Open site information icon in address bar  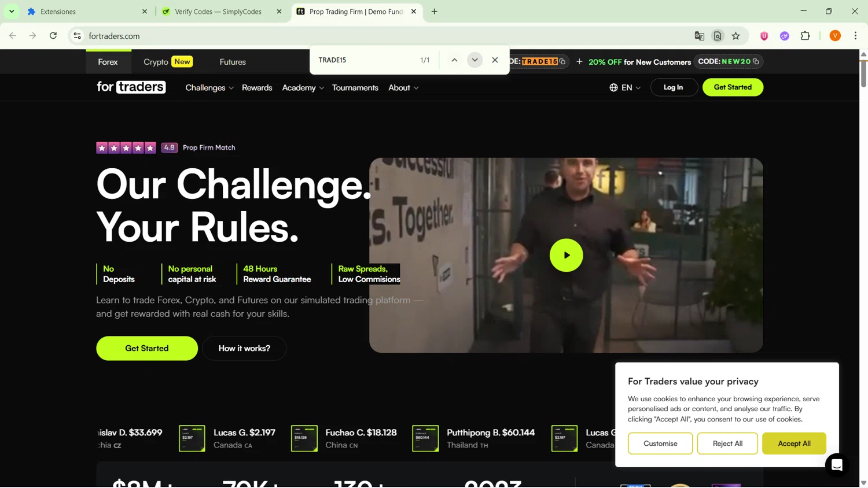(77, 36)
